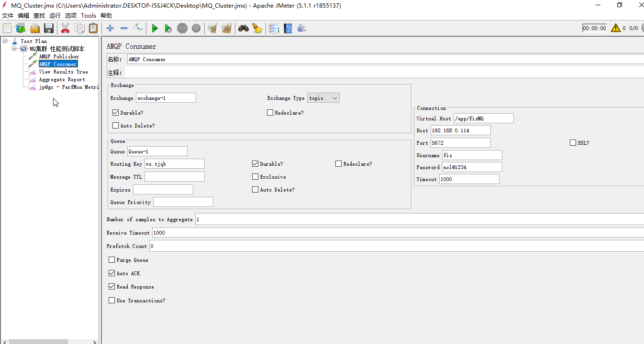Click the Exchange name input field
This screenshot has width=644, height=344.
click(x=166, y=98)
